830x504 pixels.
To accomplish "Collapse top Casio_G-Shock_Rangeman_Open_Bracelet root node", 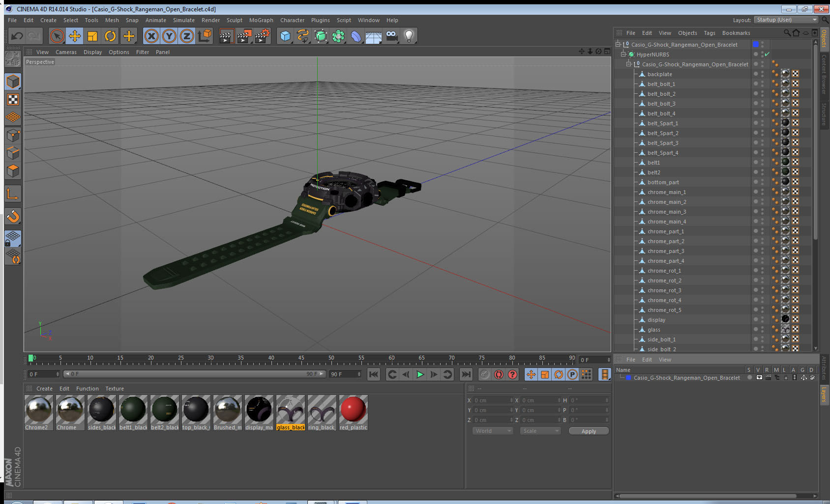I will click(618, 44).
